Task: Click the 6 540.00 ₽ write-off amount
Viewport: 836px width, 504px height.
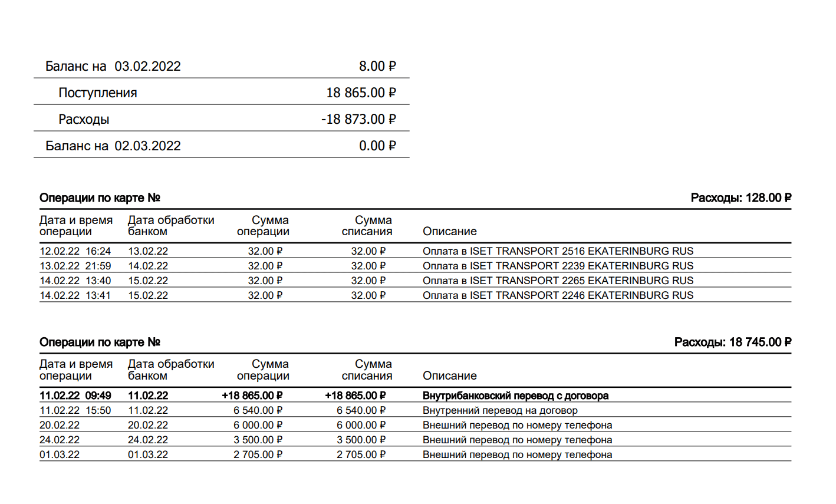Action: click(x=361, y=410)
